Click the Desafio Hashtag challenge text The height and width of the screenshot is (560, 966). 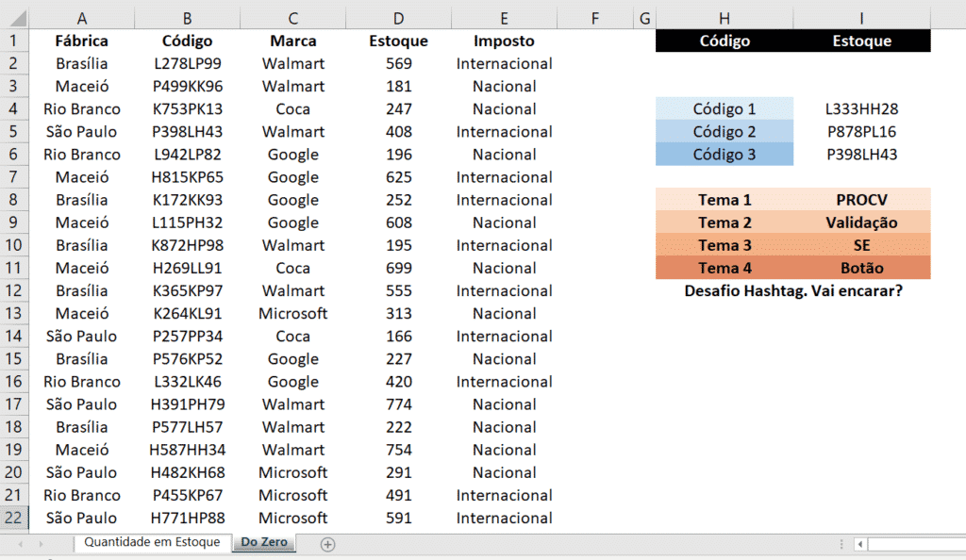click(792, 290)
